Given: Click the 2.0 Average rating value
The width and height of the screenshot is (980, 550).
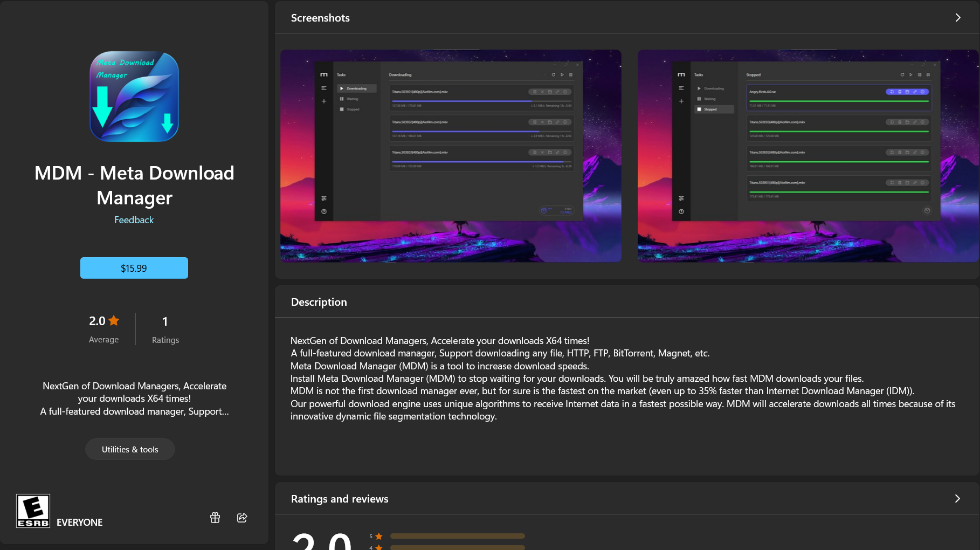Looking at the screenshot, I should (97, 321).
